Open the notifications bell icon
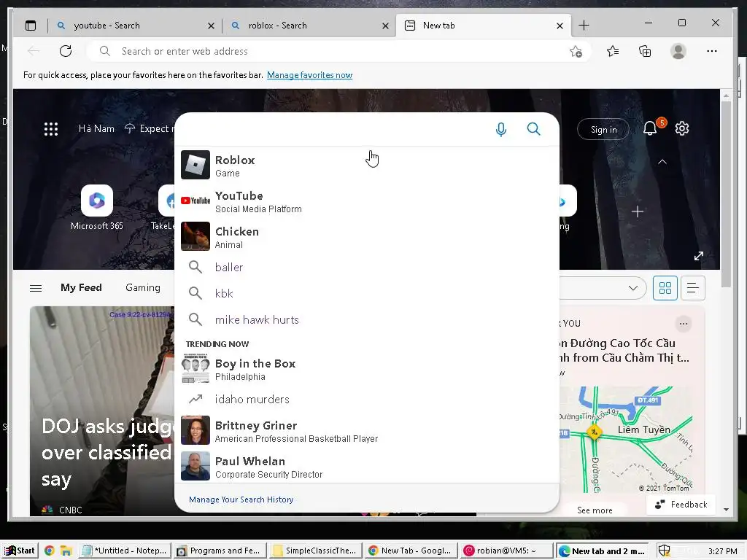This screenshot has width=747, height=560. (650, 128)
